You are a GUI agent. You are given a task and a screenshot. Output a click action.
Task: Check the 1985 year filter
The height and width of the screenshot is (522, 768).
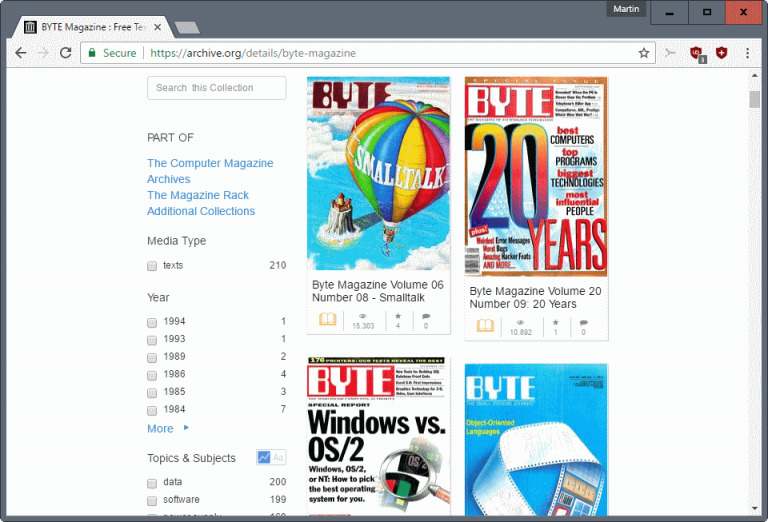pos(152,393)
